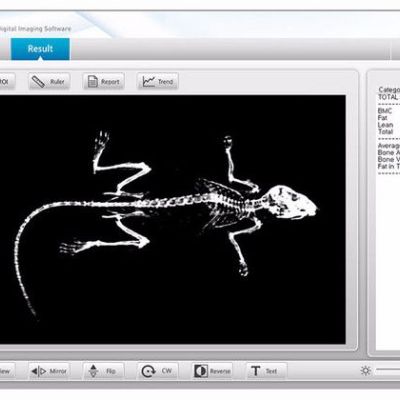The image size is (400, 400).
Task: Click the mouse skeleton X-ray image
Action: [173, 219]
